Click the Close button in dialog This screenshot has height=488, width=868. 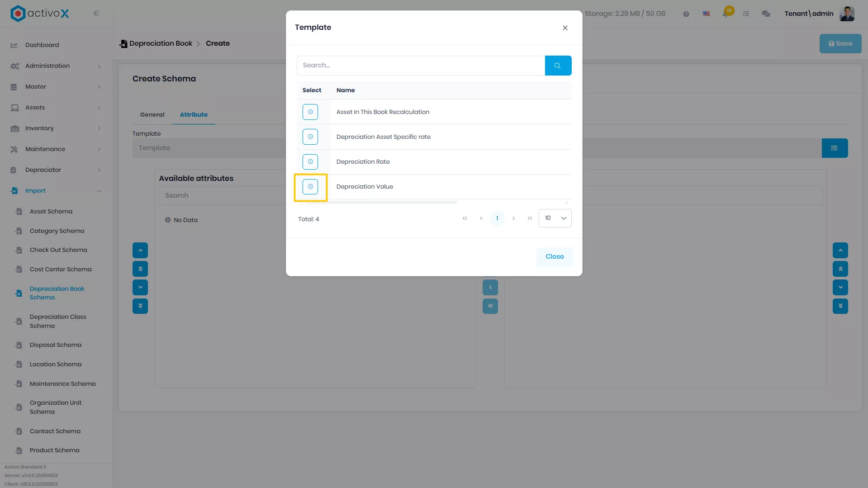pyautogui.click(x=555, y=256)
